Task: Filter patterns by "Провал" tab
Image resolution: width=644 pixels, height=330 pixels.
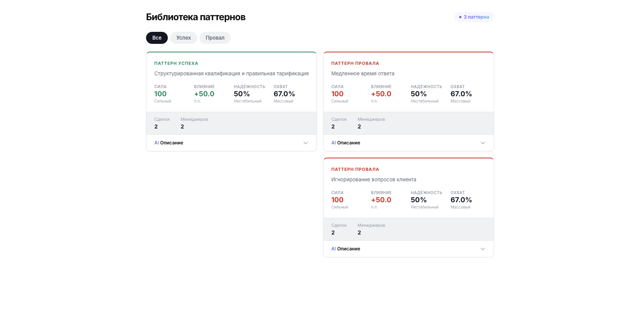Action: [215, 38]
